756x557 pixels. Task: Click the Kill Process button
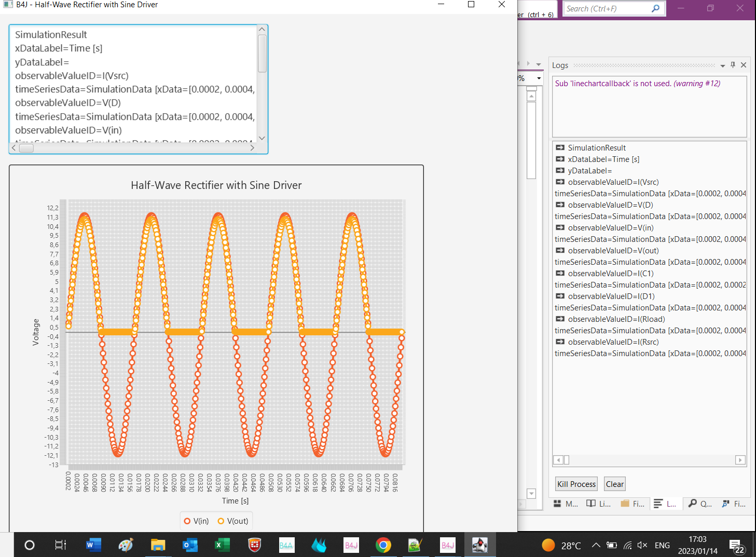click(576, 483)
